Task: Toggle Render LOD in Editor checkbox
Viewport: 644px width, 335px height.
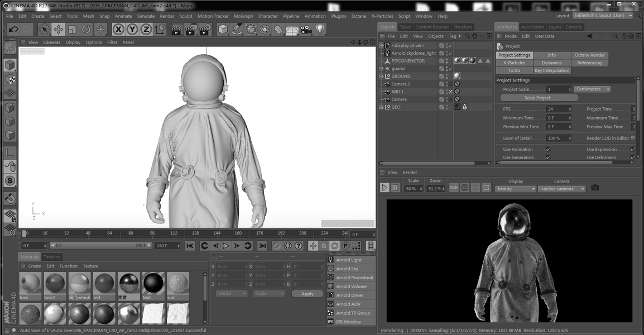Action: point(633,138)
